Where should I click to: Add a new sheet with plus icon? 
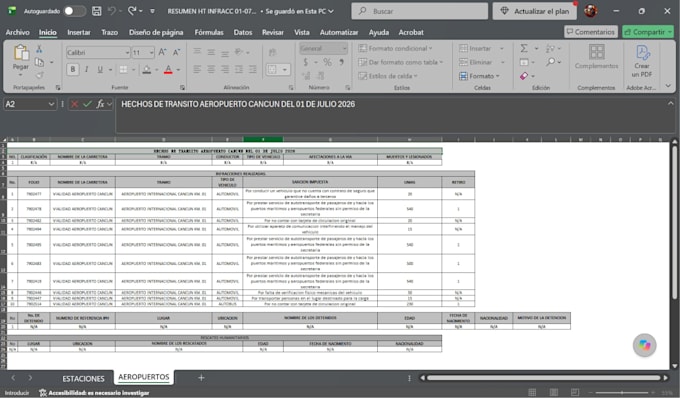pyautogui.click(x=201, y=378)
